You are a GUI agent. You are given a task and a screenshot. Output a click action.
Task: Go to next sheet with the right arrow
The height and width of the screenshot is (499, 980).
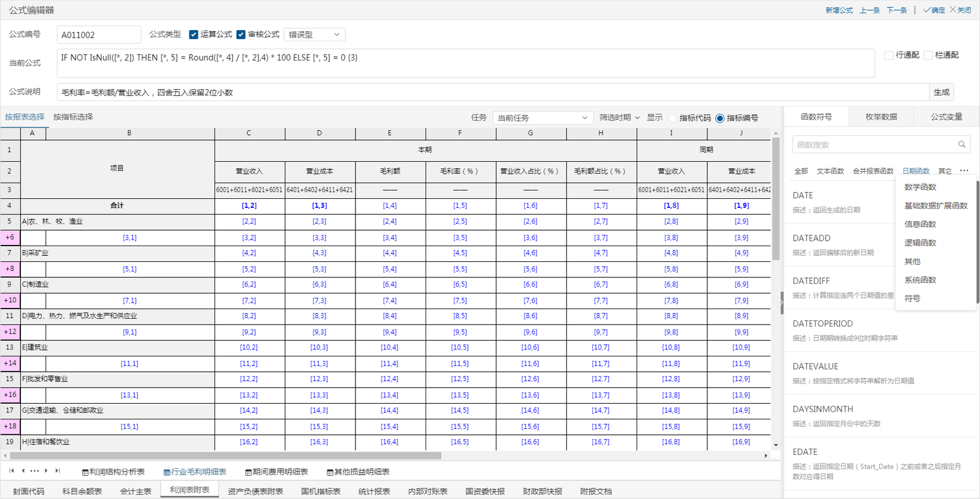(x=46, y=471)
